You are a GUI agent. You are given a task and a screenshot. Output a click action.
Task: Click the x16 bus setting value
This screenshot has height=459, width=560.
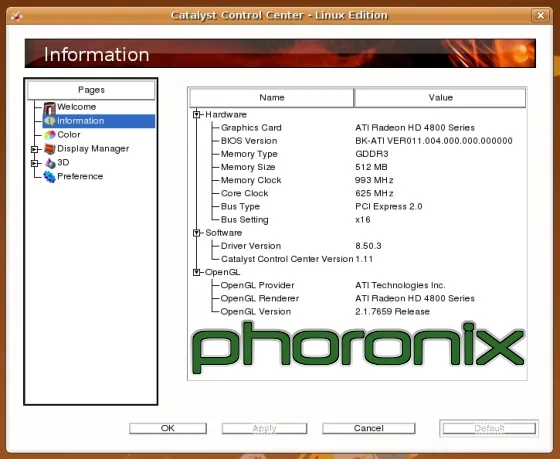(x=362, y=220)
